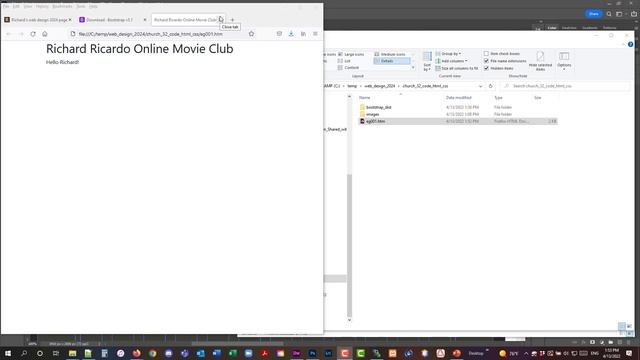Click the Firefox address bar URL
Image resolution: width=640 pixels, height=360 pixels.
(151, 34)
